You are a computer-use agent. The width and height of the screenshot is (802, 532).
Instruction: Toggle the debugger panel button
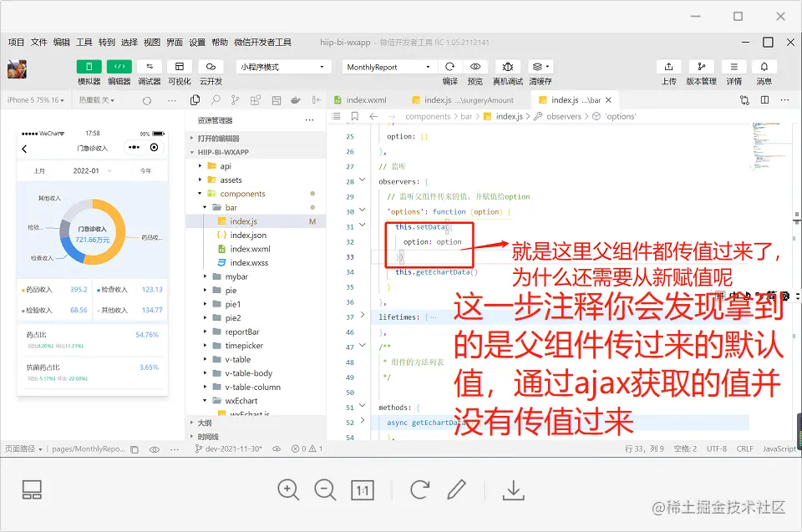tap(150, 67)
